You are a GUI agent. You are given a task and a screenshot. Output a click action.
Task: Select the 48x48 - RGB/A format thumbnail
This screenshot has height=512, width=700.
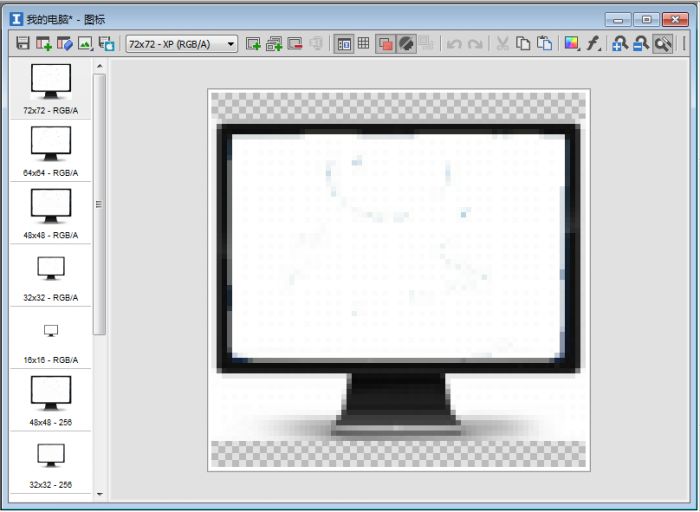(50, 214)
